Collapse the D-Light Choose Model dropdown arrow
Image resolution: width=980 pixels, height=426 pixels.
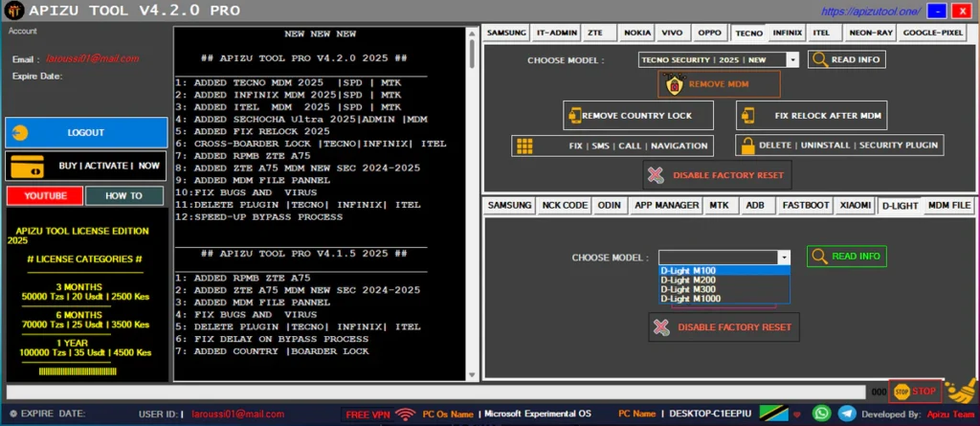pos(783,258)
